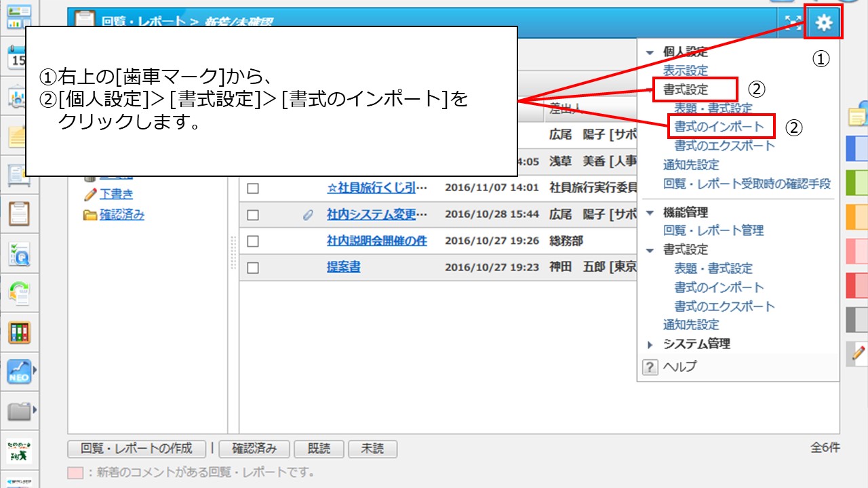The height and width of the screenshot is (488, 868).
Task: Click the clipboard icon in left sidebar
Action: 19,214
